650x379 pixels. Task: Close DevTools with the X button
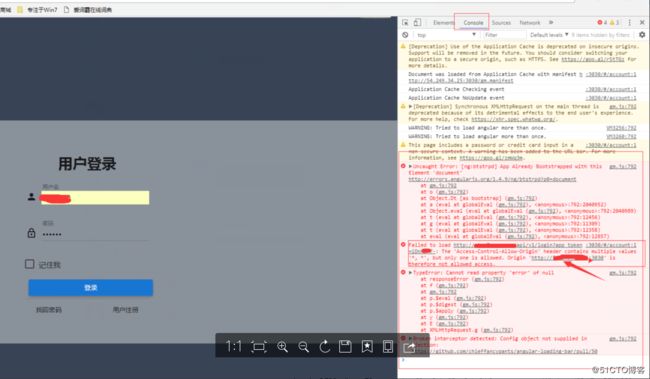click(x=642, y=22)
